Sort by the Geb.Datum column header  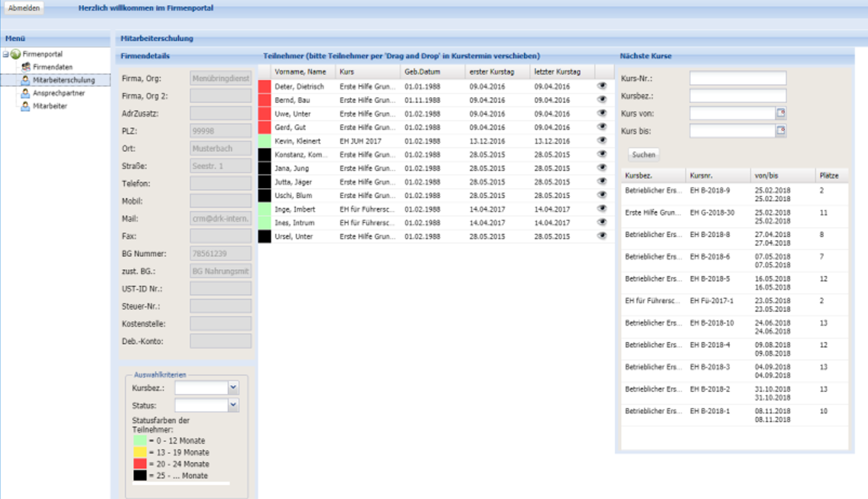click(x=422, y=72)
